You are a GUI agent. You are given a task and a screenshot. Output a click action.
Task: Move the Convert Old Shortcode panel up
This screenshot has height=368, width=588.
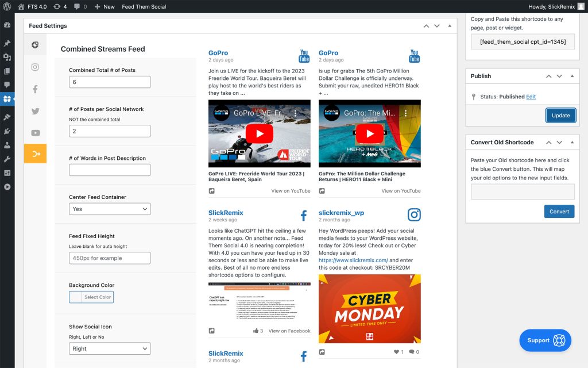(548, 143)
